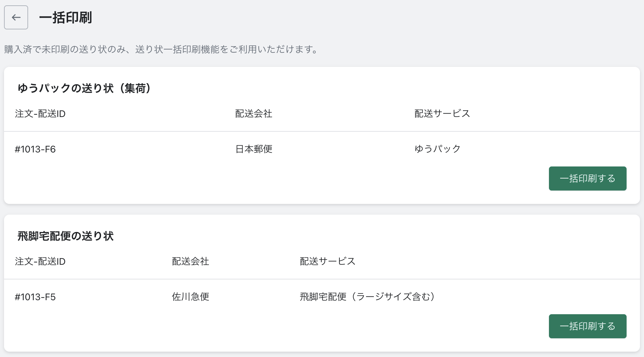Click 注文-配送ID header in ゆうパック table
This screenshot has height=357, width=644.
click(x=40, y=114)
